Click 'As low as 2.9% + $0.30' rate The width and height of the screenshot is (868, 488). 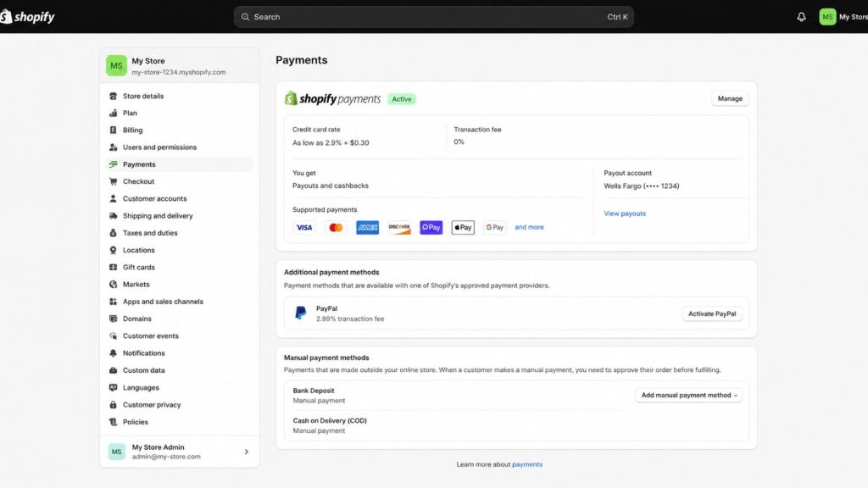pyautogui.click(x=331, y=142)
